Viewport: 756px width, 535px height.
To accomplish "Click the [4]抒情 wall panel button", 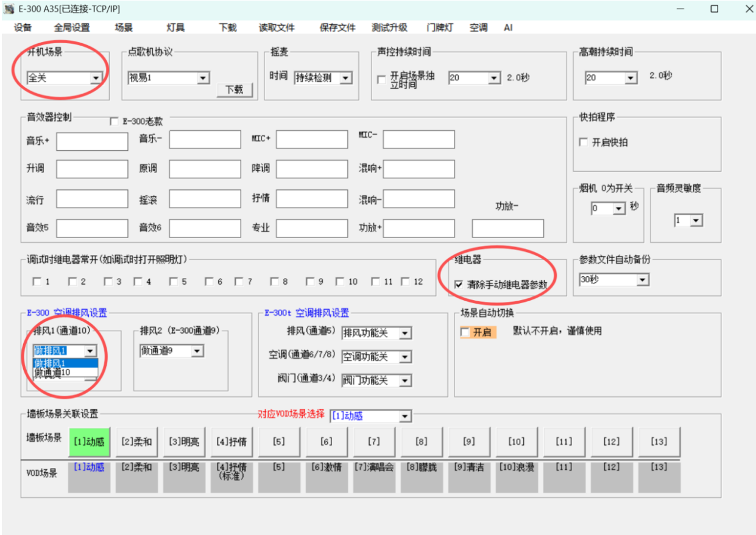I will pos(231,442).
